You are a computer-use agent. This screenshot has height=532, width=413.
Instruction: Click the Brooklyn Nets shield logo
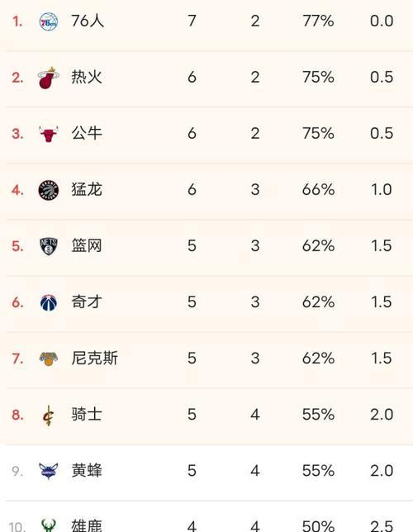tap(49, 246)
